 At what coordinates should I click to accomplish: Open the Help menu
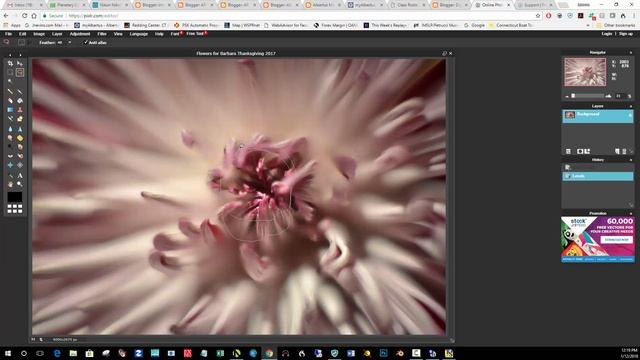point(159,34)
